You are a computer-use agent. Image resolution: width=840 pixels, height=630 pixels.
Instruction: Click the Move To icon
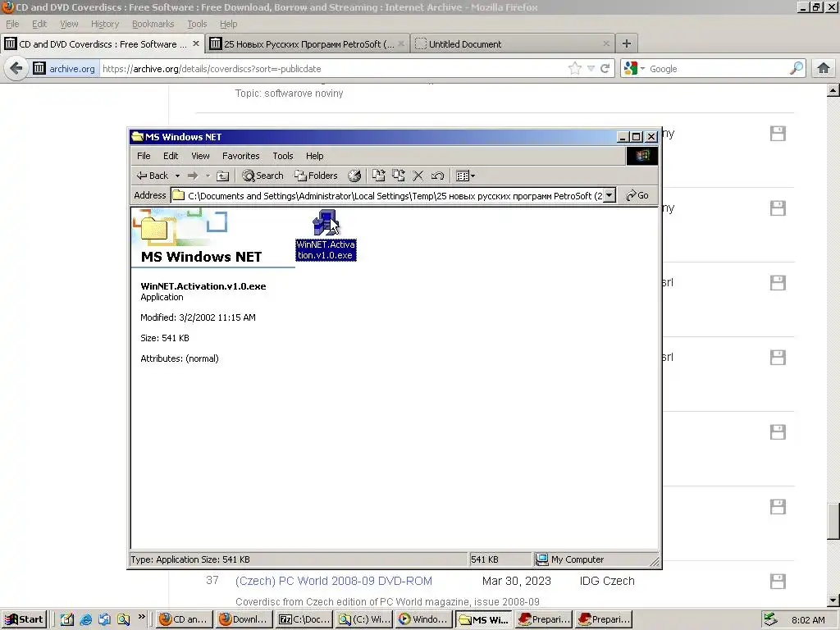point(379,176)
